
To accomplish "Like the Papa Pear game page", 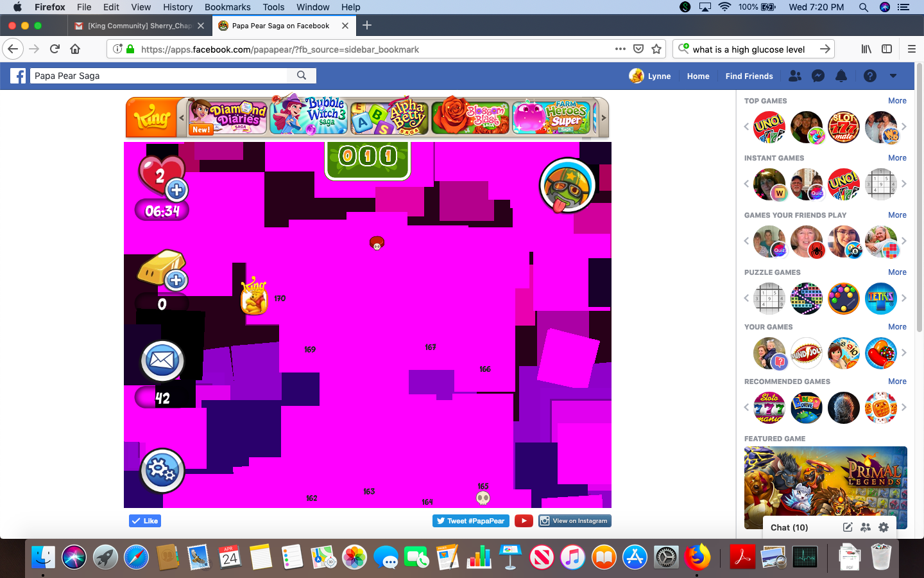I will point(145,521).
